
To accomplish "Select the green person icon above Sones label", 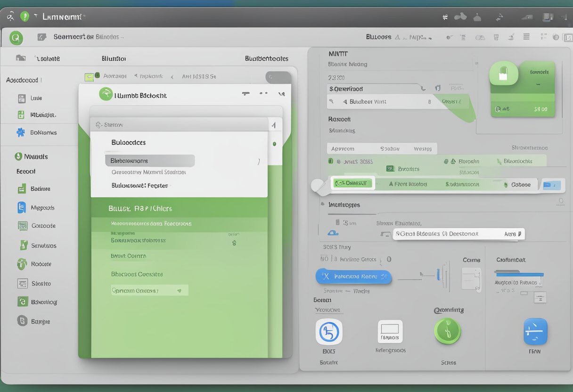I will 448,331.
